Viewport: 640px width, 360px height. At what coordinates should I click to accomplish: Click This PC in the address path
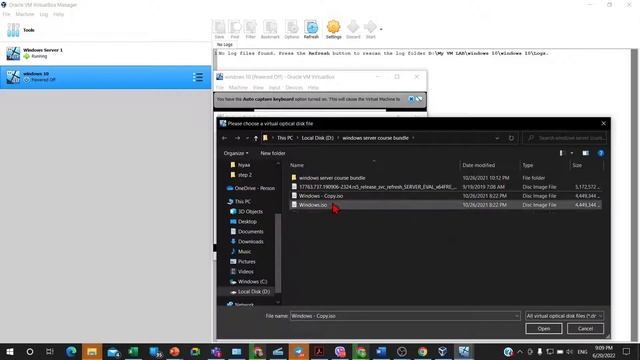pyautogui.click(x=285, y=138)
